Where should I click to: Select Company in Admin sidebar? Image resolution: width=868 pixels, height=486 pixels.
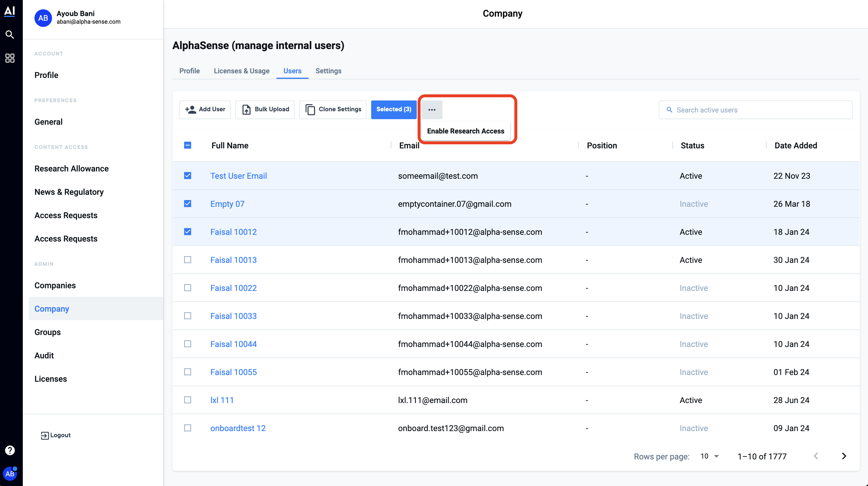coord(96,308)
